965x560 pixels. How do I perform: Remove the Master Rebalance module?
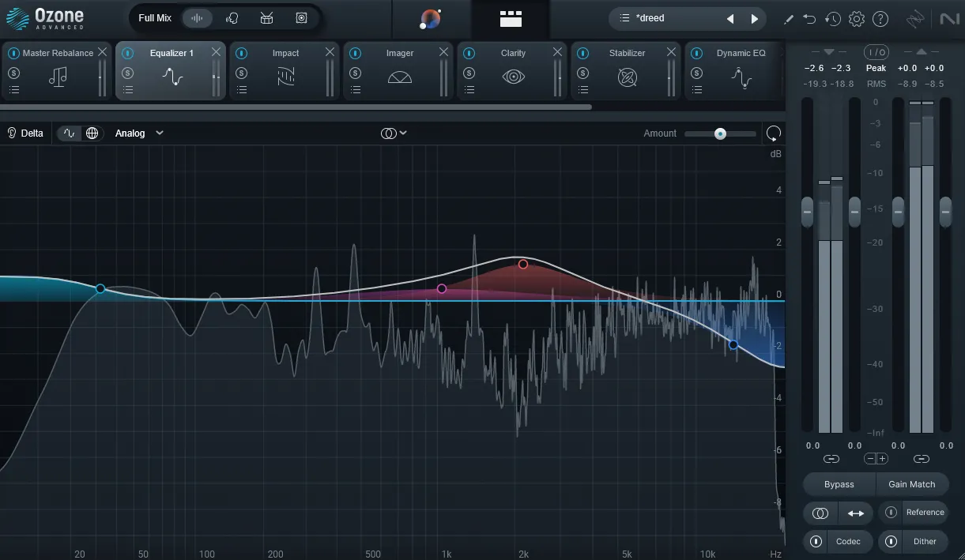tap(103, 52)
